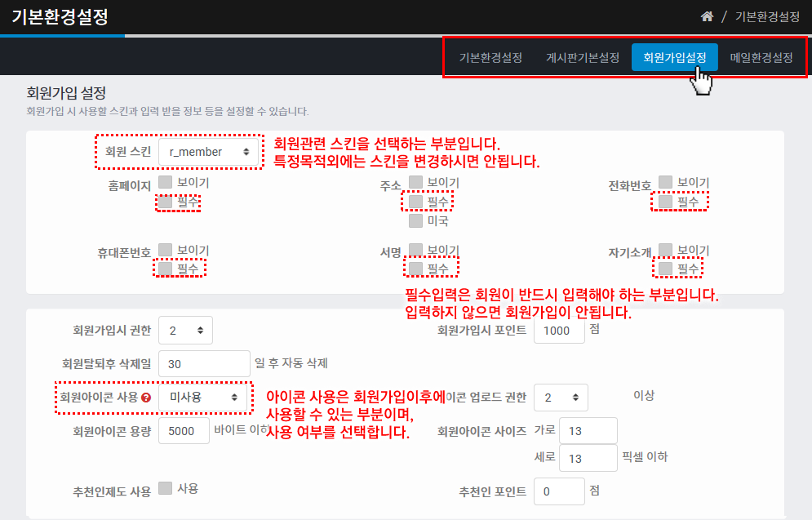Toggle the 추천인제도 사용 checkbox
Viewport: 812px width, 520px height.
point(166,488)
